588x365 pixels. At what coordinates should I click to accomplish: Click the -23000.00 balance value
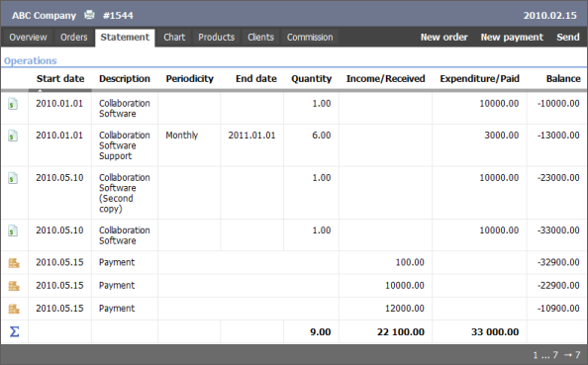pyautogui.click(x=558, y=178)
